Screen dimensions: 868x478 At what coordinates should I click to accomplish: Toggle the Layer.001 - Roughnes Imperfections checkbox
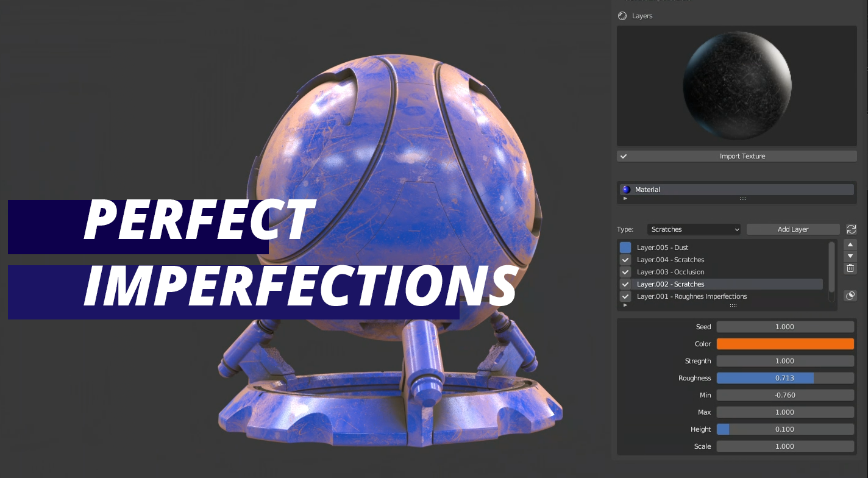coord(625,296)
